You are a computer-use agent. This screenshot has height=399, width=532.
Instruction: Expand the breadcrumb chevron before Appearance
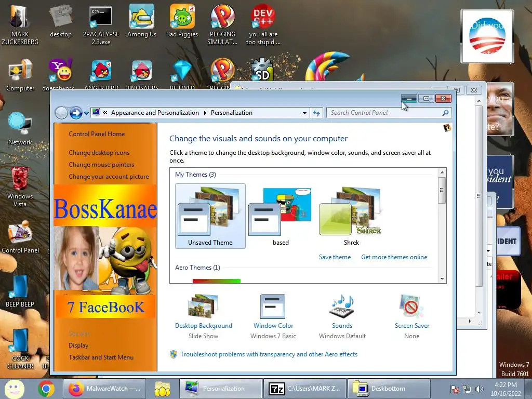click(x=105, y=113)
